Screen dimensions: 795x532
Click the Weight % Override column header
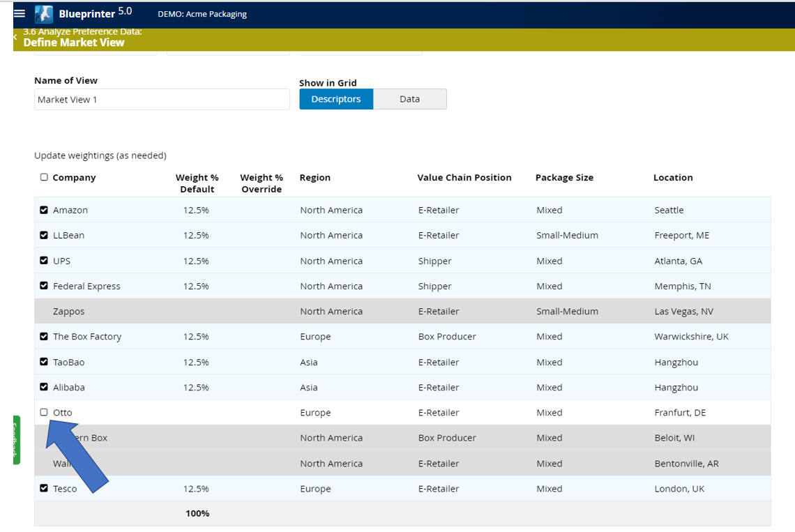click(262, 183)
